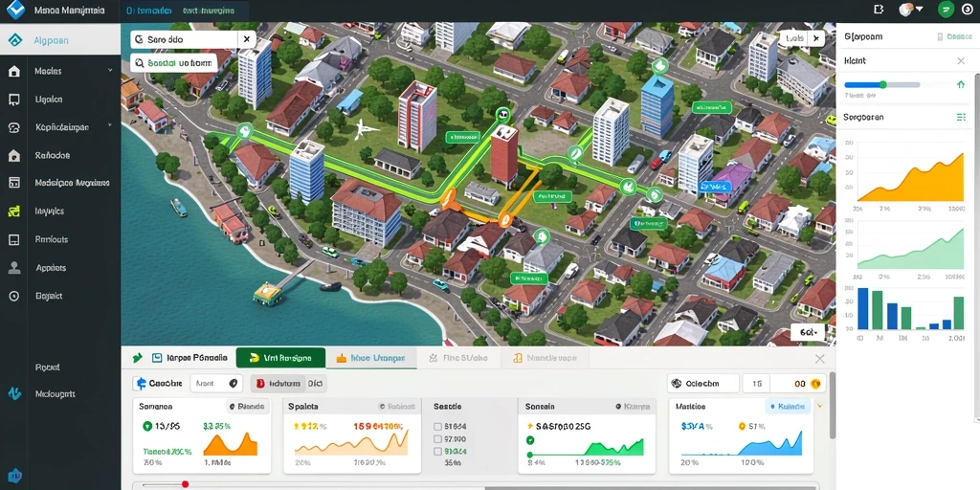Switch to the green highlighted tab in the bottom panel
980x490 pixels.
280,358
